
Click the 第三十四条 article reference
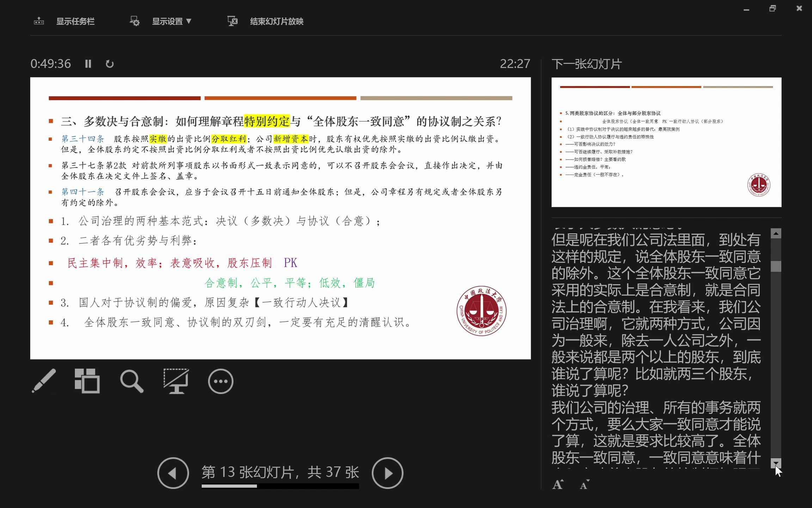pos(83,139)
